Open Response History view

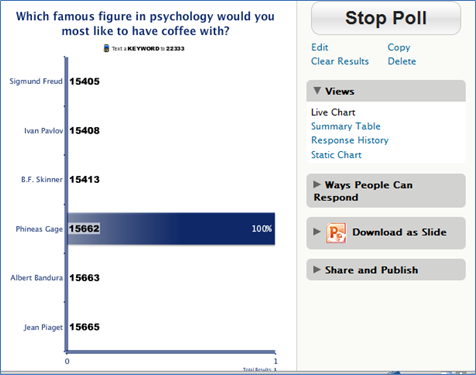[x=350, y=140]
